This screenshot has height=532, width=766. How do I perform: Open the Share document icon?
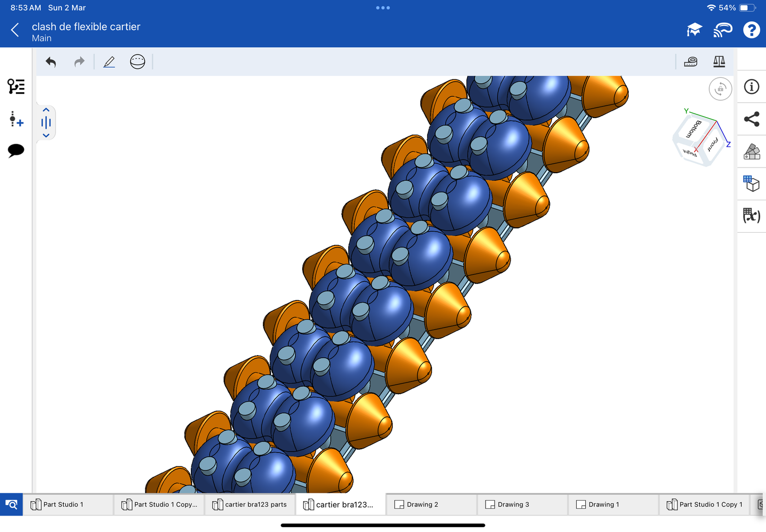click(752, 119)
